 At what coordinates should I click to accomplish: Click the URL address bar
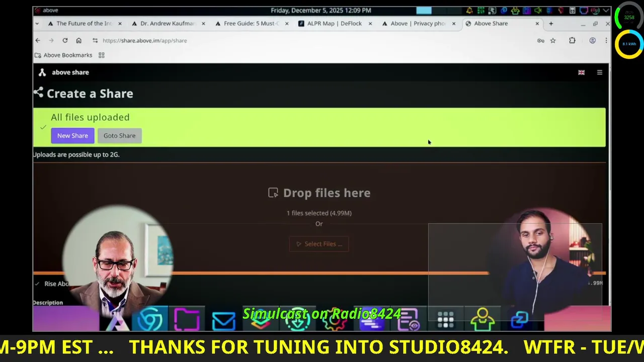click(x=317, y=40)
